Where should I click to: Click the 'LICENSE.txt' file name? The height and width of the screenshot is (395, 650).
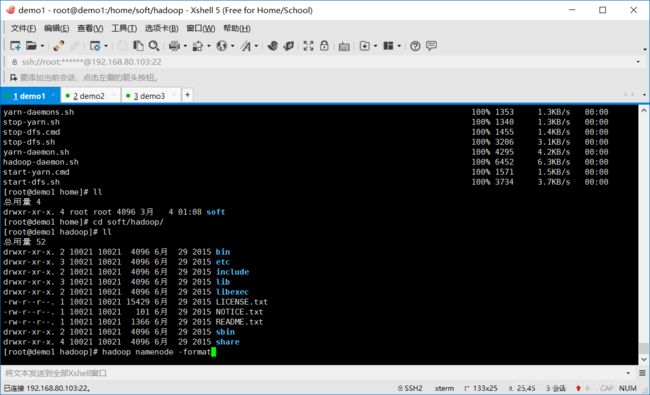pos(241,302)
